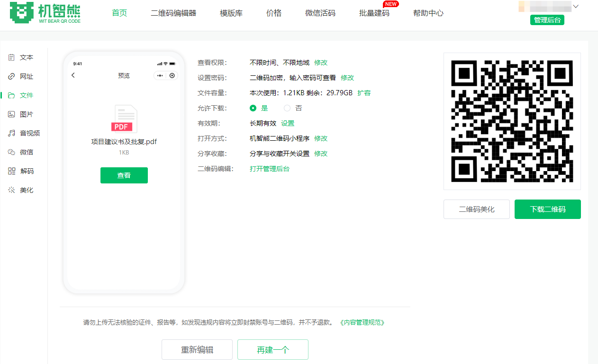Click the audio-video music note icon

point(12,133)
